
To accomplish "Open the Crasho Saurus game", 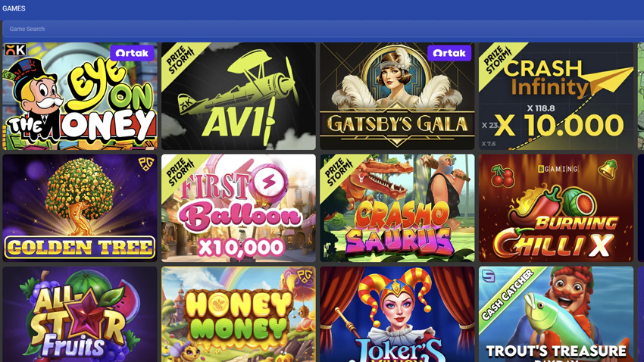I will [397, 208].
